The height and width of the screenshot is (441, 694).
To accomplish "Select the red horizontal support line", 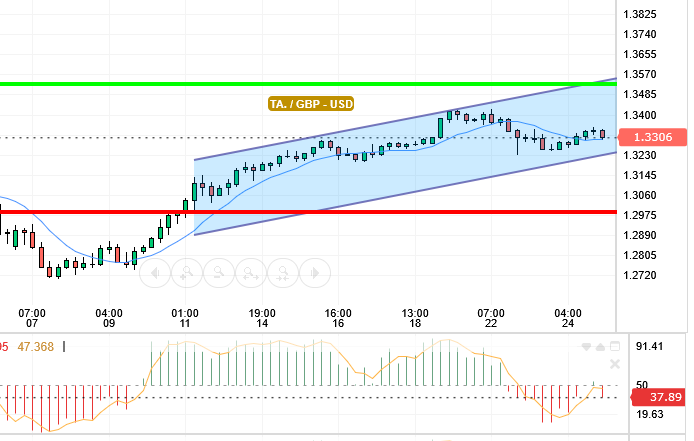I will click(308, 212).
